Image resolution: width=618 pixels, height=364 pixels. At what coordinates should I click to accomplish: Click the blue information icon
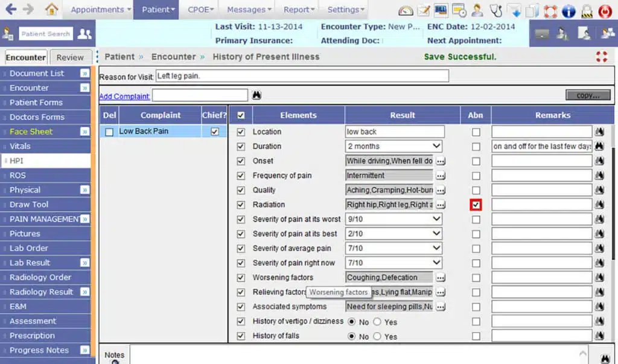tap(567, 10)
